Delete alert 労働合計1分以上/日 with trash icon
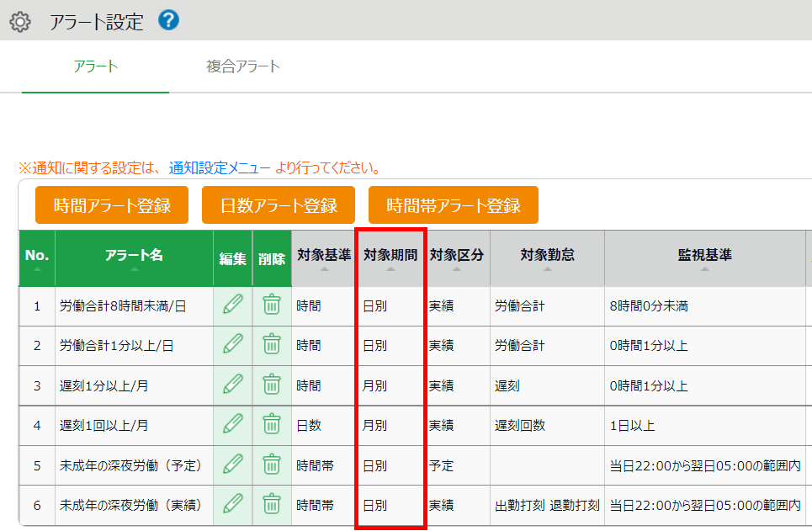 point(272,344)
